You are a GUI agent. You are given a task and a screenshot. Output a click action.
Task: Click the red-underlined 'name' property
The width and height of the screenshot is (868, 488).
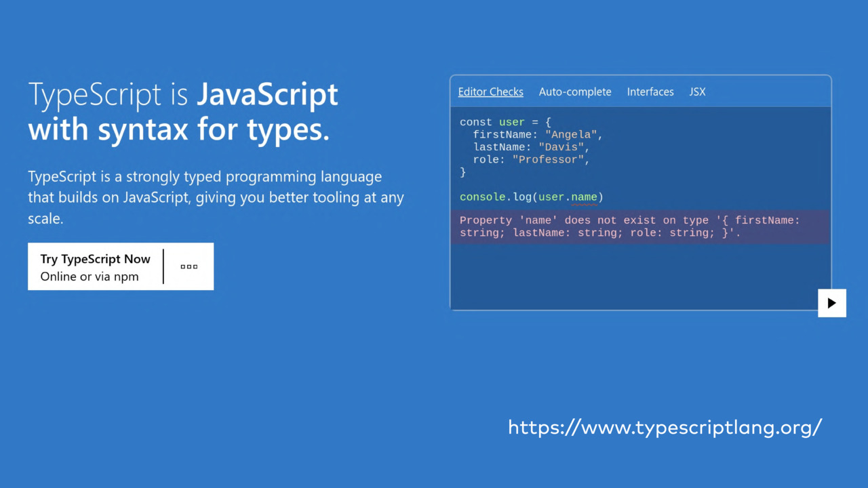click(x=584, y=197)
